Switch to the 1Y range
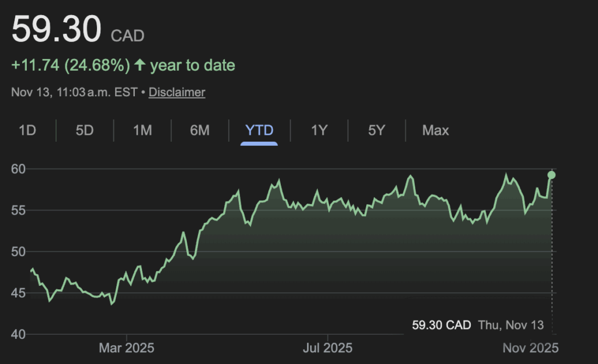598x364 pixels. 319,130
